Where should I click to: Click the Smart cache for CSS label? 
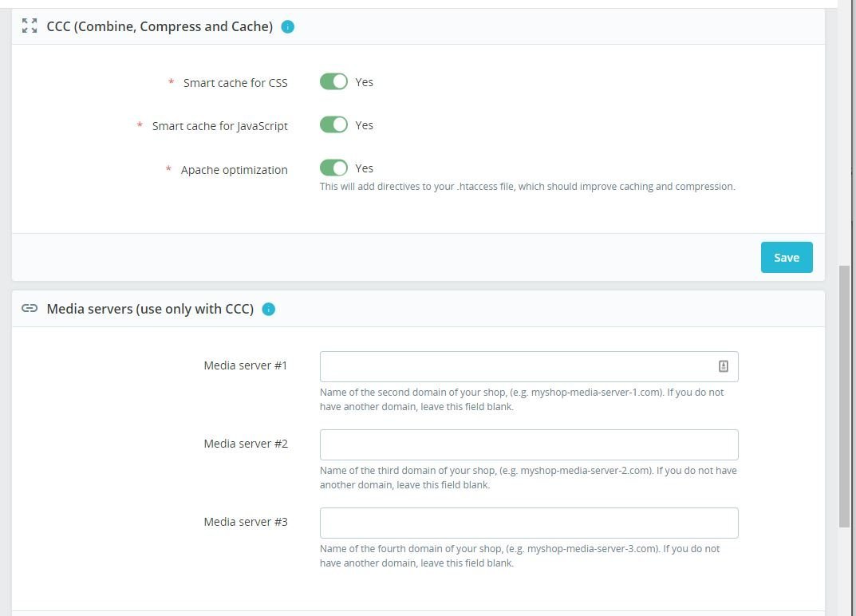(235, 83)
